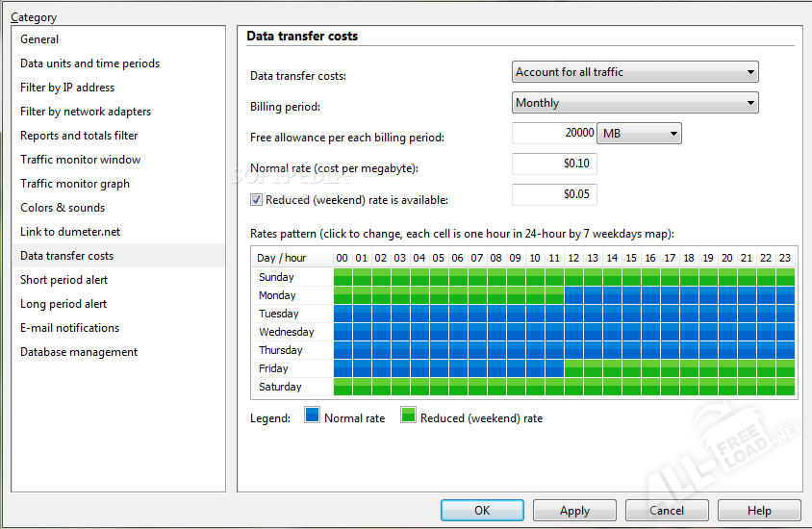Toggle the Sunday hour 00 rate cell

pyautogui.click(x=343, y=277)
